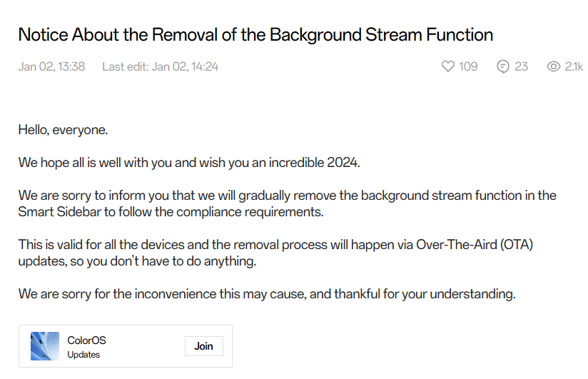Screen dimensions: 588x379
Task: Click the apology for the inconvenience sentence
Action: [x=266, y=293]
